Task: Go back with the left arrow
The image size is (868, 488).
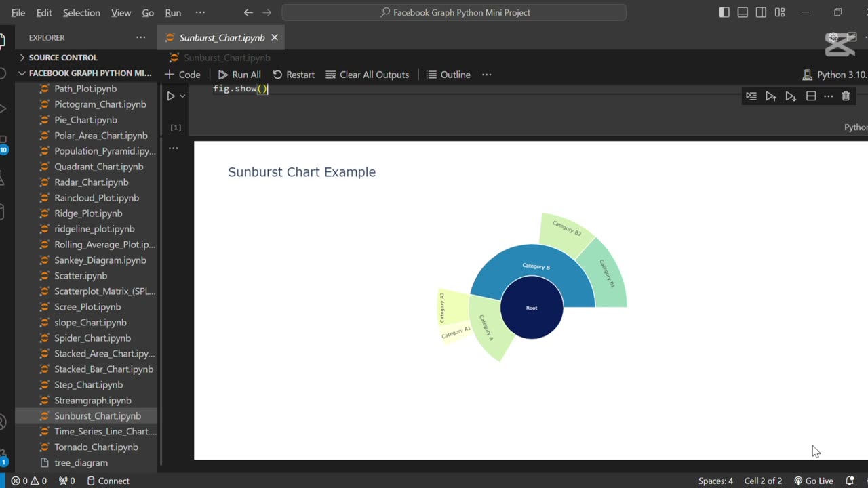Action: (248, 12)
